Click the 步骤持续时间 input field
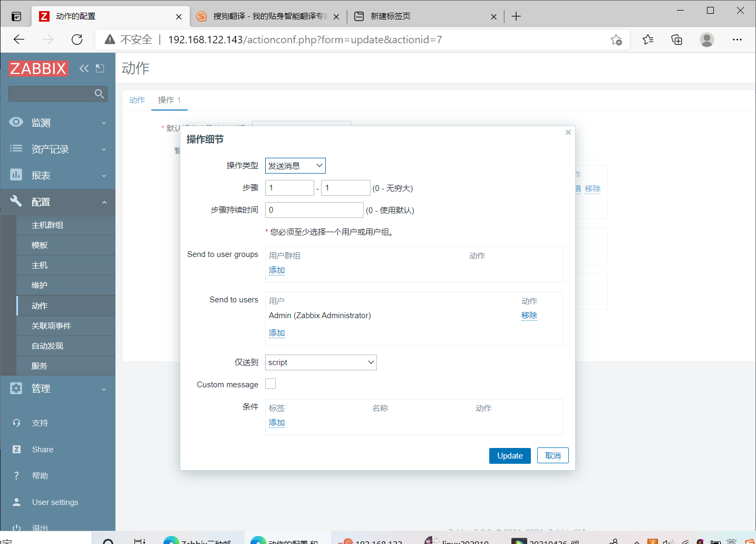The image size is (756, 544). [314, 210]
